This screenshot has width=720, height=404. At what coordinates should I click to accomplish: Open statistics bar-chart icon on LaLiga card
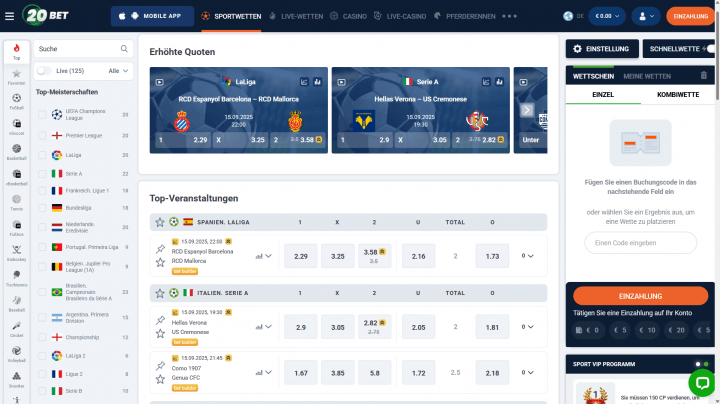[x=317, y=82]
